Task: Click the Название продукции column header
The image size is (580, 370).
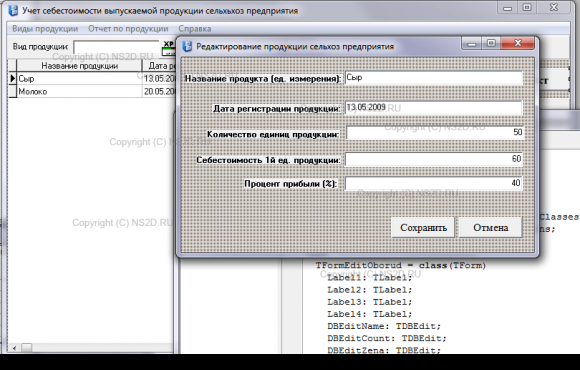Action: click(x=79, y=66)
